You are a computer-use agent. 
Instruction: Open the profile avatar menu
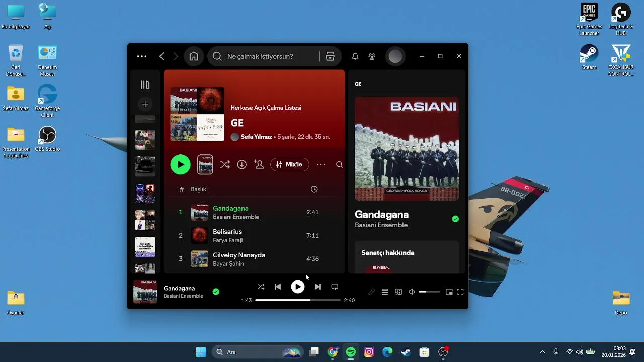[x=395, y=56]
